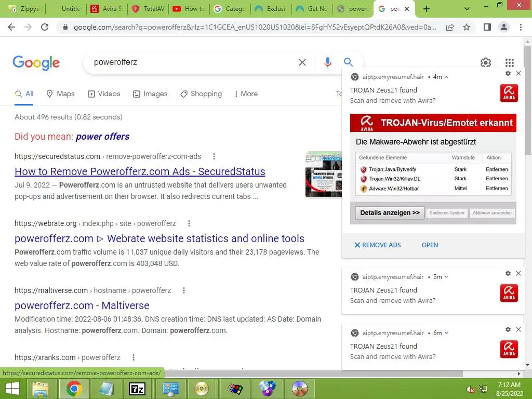532x399 pixels.
Task: Bookmark this page with the star icon
Action: point(467,27)
